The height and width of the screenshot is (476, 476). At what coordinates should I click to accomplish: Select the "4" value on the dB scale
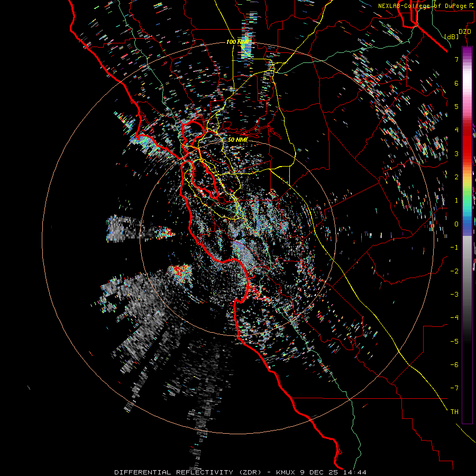point(456,130)
